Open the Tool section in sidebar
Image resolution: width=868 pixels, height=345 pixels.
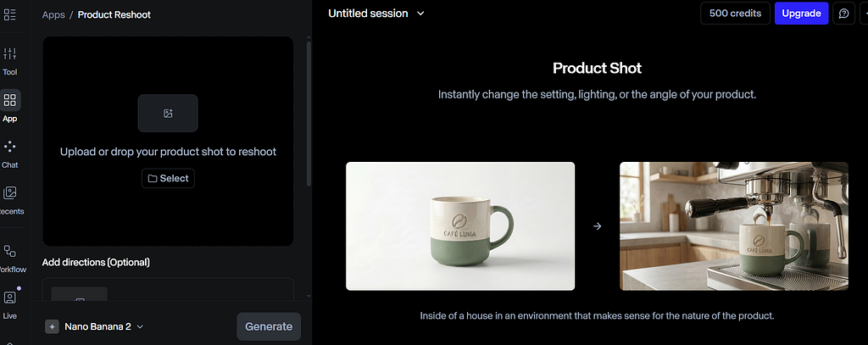pyautogui.click(x=10, y=61)
